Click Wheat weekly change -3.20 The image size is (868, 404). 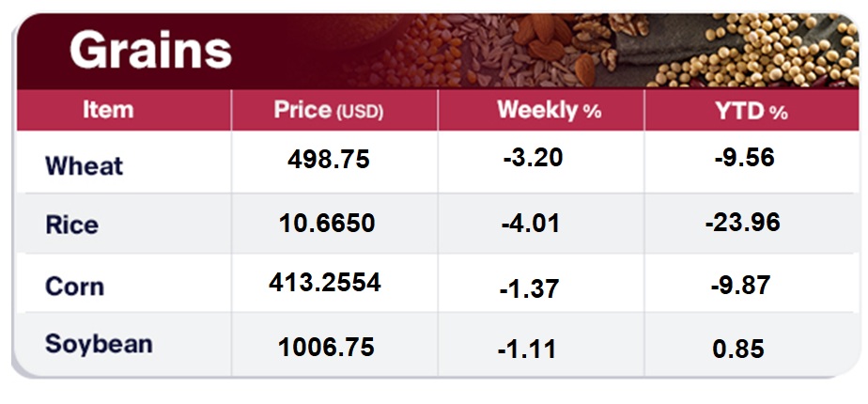pos(533,157)
